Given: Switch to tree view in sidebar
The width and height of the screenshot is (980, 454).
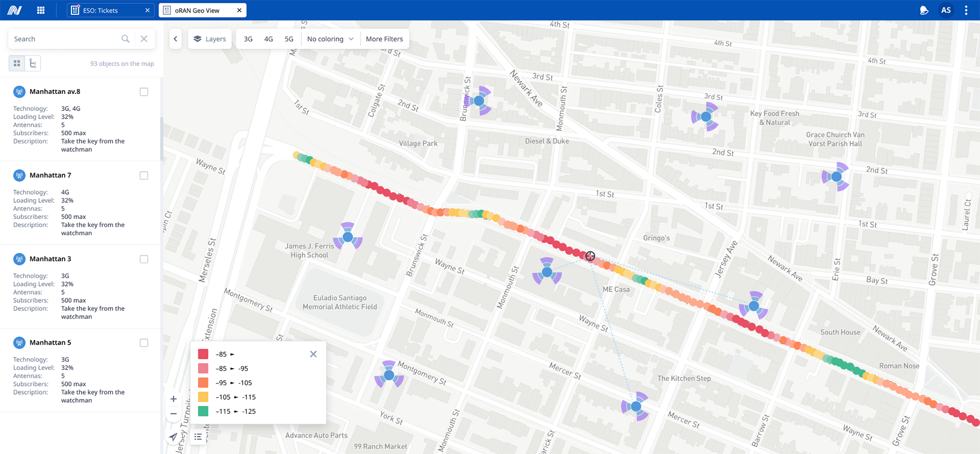Looking at the screenshot, I should (33, 64).
